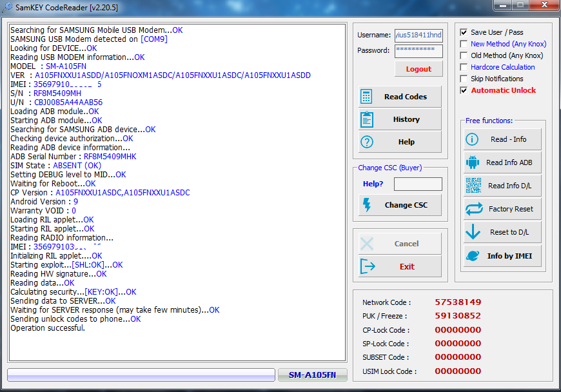Click the Android robot icon on Read Info ADB
The width and height of the screenshot is (561, 392).
coord(473,162)
